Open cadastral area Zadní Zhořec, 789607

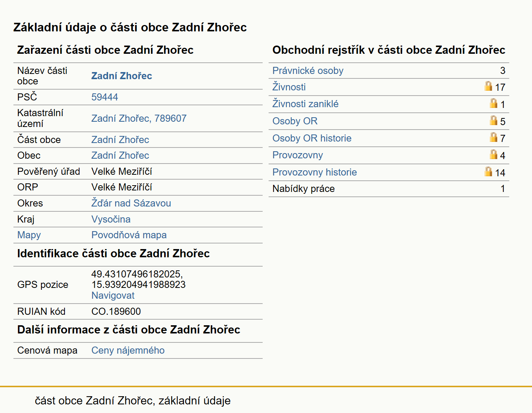coord(139,118)
